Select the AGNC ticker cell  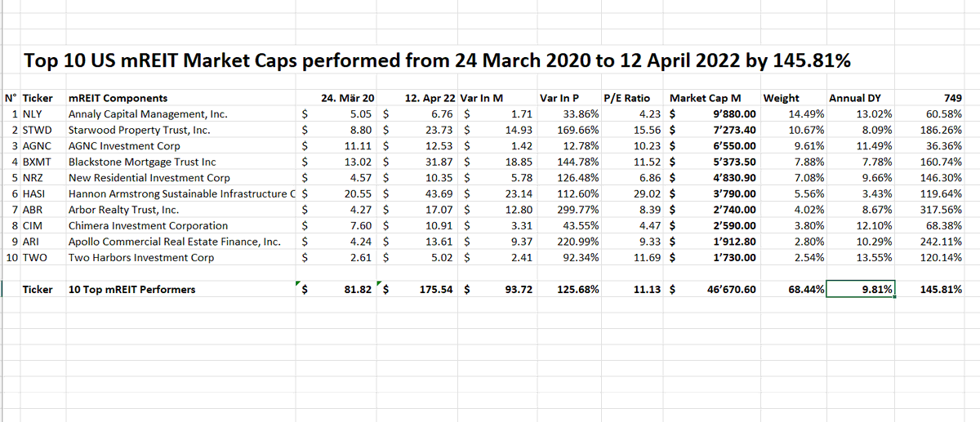click(x=38, y=146)
